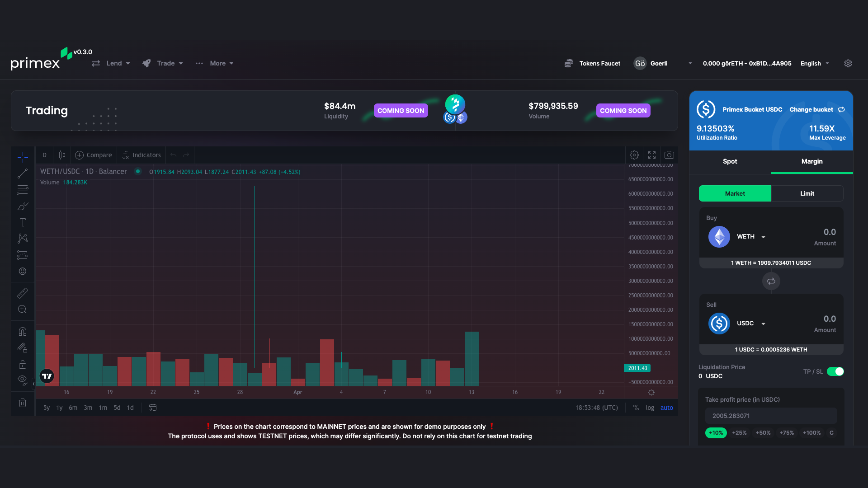This screenshot has width=868, height=488.
Task: Open the chart measure ruler tool
Action: pyautogui.click(x=23, y=293)
